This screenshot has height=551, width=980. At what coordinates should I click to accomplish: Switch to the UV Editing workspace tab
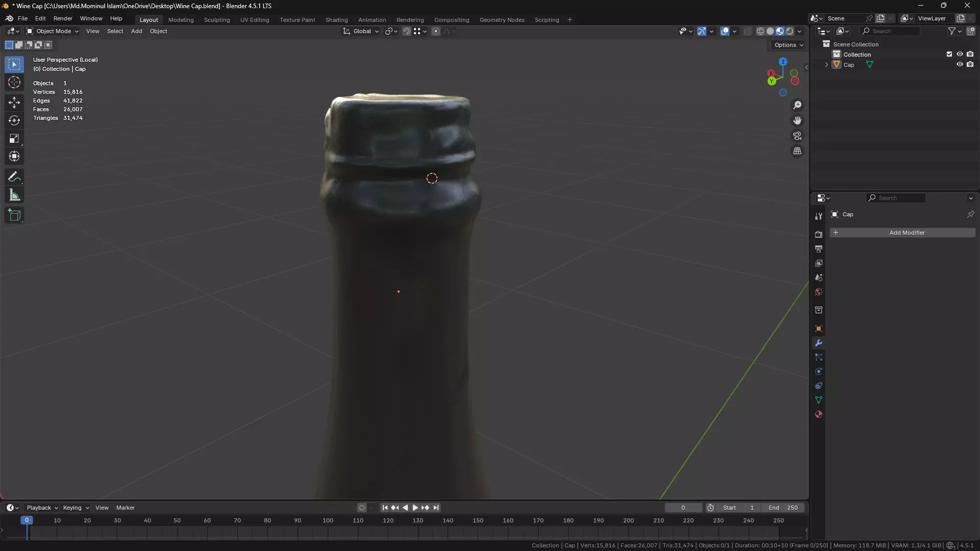click(x=255, y=20)
